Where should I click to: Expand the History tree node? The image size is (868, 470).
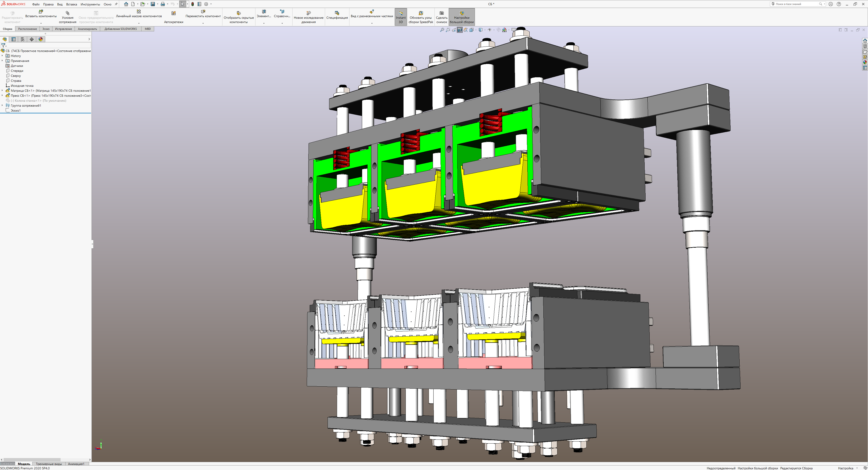pos(2,56)
